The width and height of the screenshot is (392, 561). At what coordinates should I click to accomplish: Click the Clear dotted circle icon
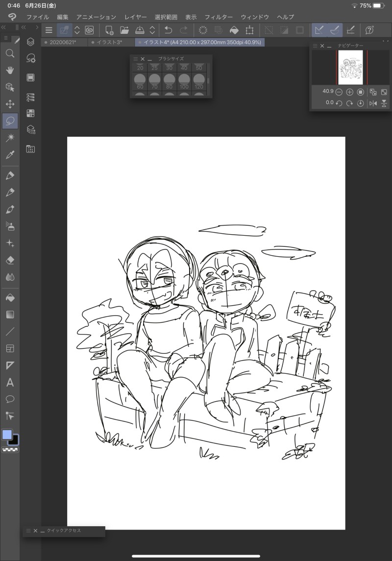pos(203,30)
